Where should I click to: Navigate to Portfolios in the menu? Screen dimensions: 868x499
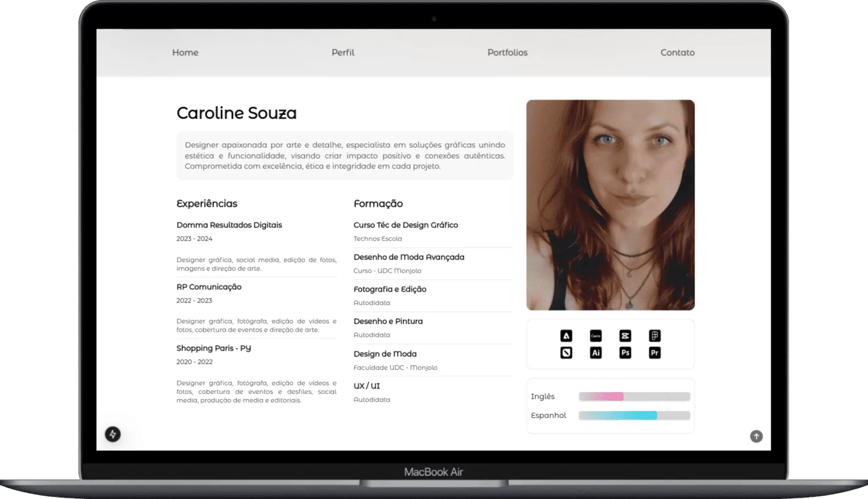coord(507,53)
